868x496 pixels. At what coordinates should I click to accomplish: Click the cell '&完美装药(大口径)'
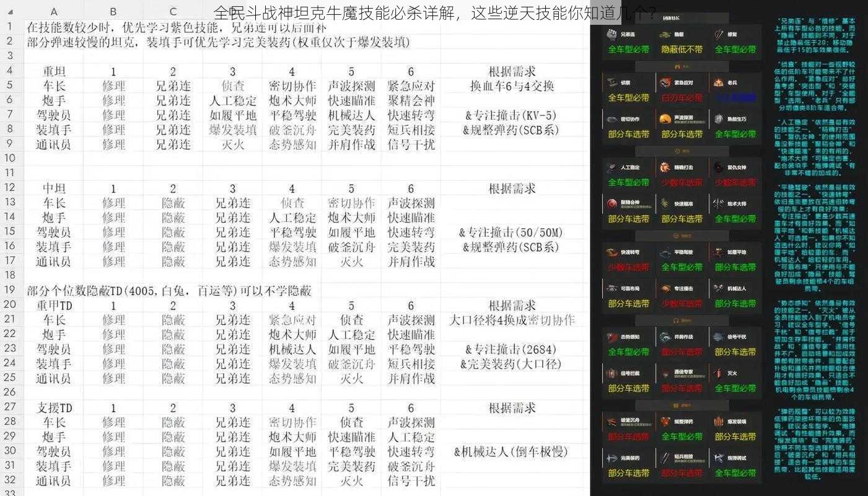click(x=512, y=364)
